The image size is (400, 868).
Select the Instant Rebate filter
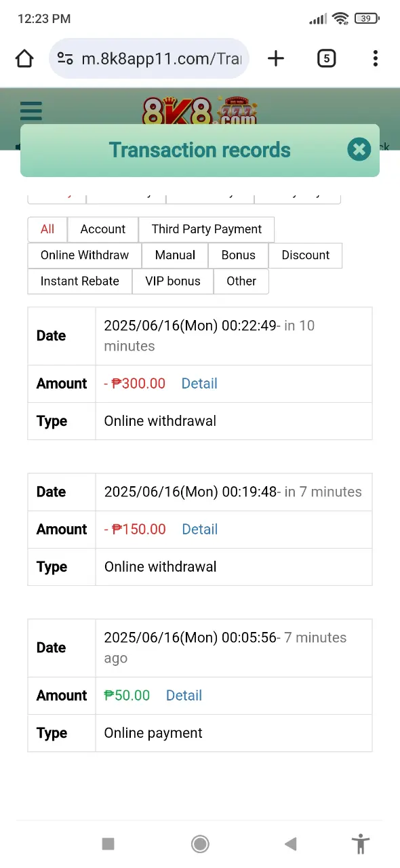click(80, 281)
